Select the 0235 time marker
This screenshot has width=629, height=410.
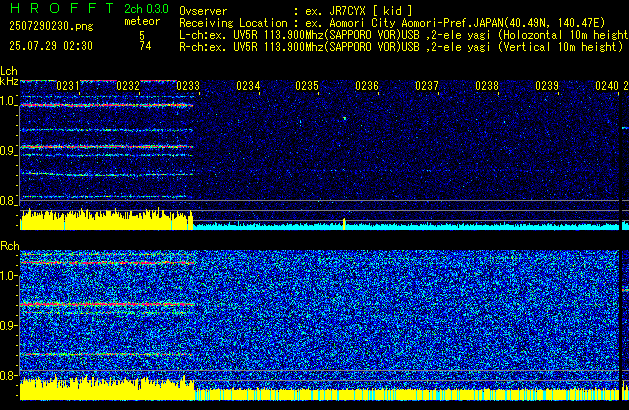tap(307, 86)
